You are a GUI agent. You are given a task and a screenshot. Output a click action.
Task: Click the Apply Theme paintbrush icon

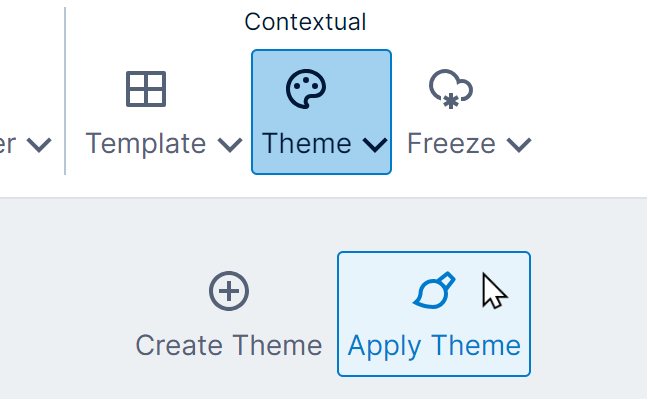point(434,290)
